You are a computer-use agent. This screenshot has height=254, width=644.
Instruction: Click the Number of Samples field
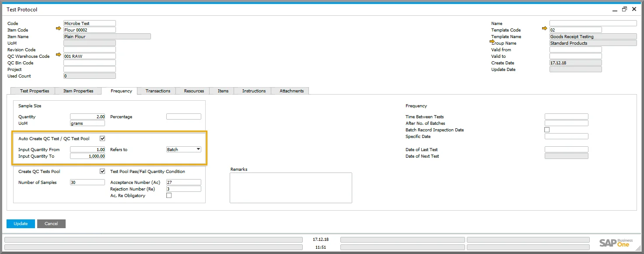coord(87,182)
